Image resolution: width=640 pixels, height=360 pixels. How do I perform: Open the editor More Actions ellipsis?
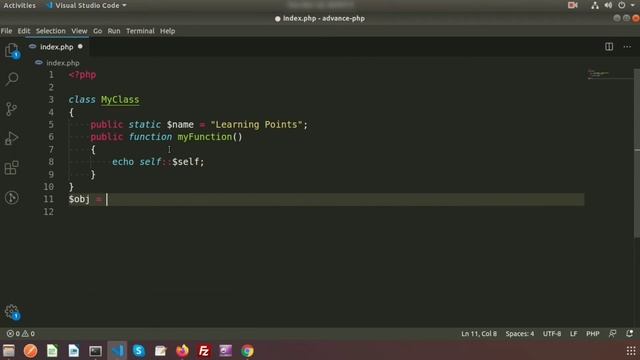(x=627, y=47)
